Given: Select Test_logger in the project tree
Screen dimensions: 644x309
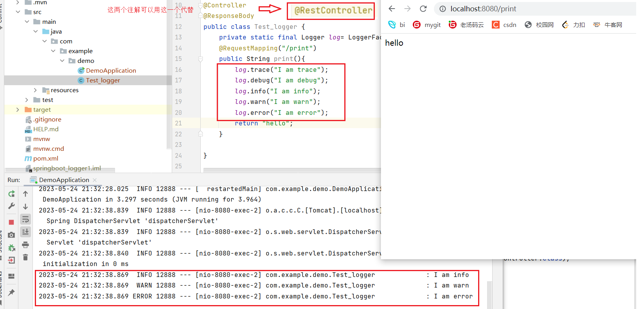Looking at the screenshot, I should click(99, 80).
